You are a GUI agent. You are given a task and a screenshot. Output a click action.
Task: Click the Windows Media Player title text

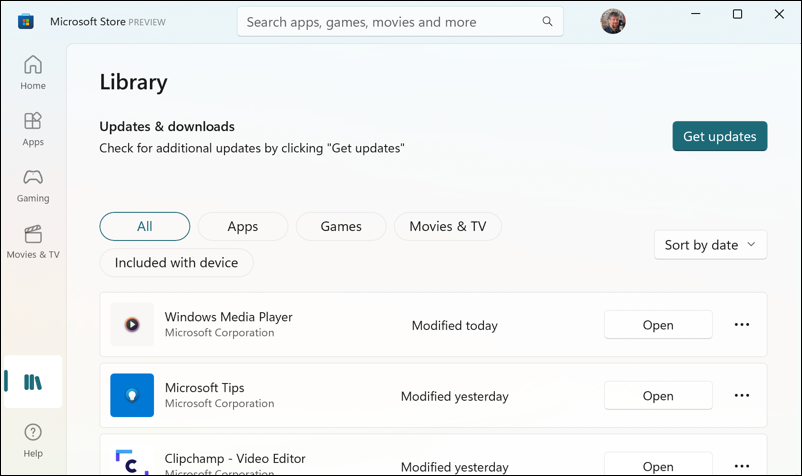pos(229,317)
